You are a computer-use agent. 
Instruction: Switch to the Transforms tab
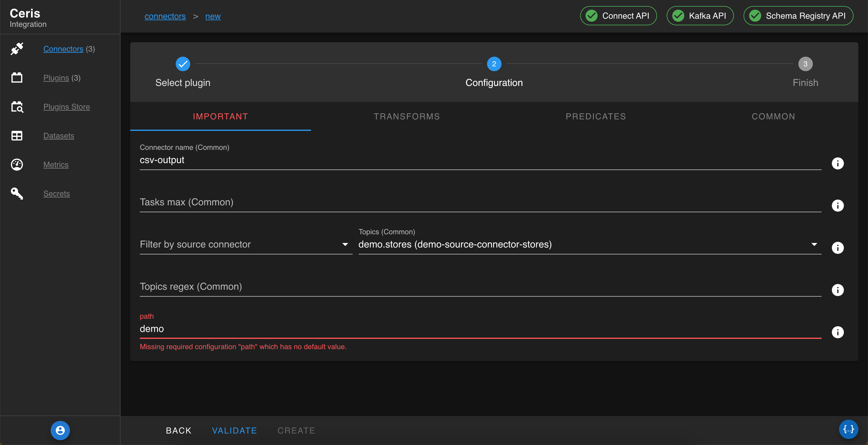(406, 116)
